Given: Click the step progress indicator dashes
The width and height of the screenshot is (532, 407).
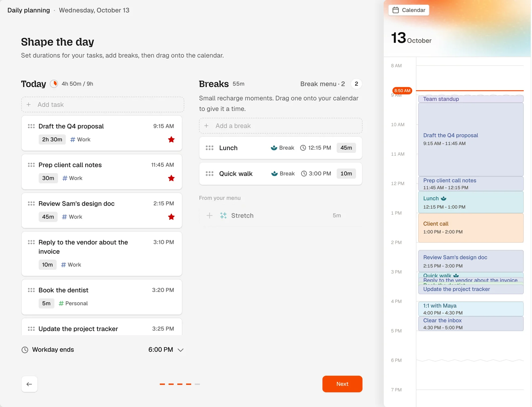Looking at the screenshot, I should pos(180,384).
